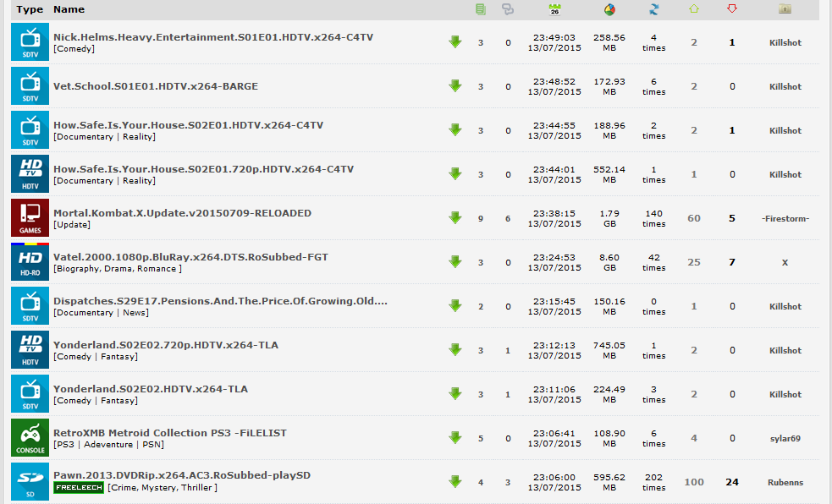Click uploader X on Vatel.2000 row
Screen dimensions: 832x504
(785, 263)
